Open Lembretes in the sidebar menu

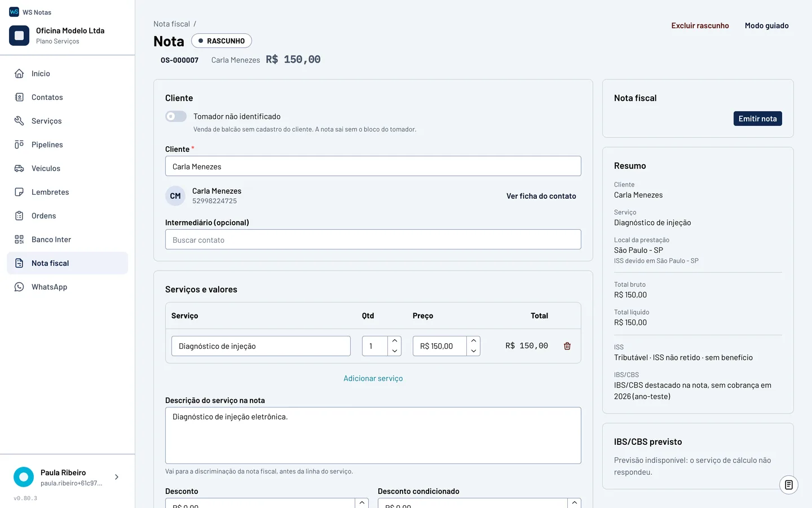coord(68,192)
